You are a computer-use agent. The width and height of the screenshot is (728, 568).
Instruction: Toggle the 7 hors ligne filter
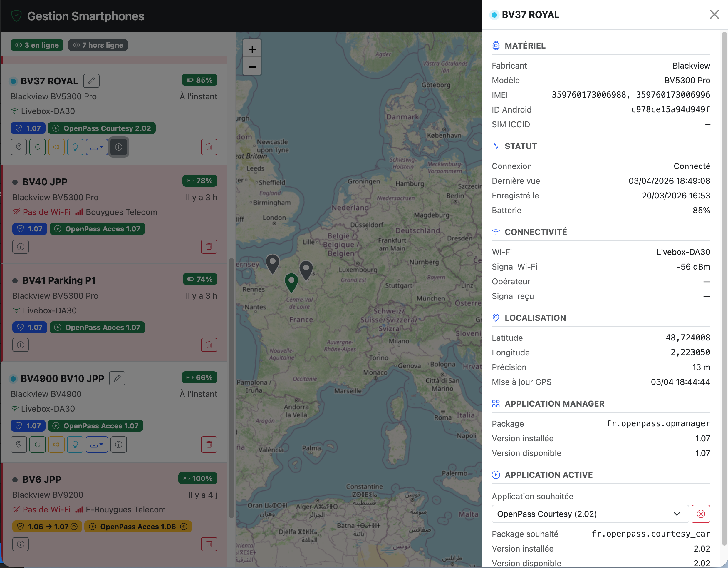click(x=98, y=45)
